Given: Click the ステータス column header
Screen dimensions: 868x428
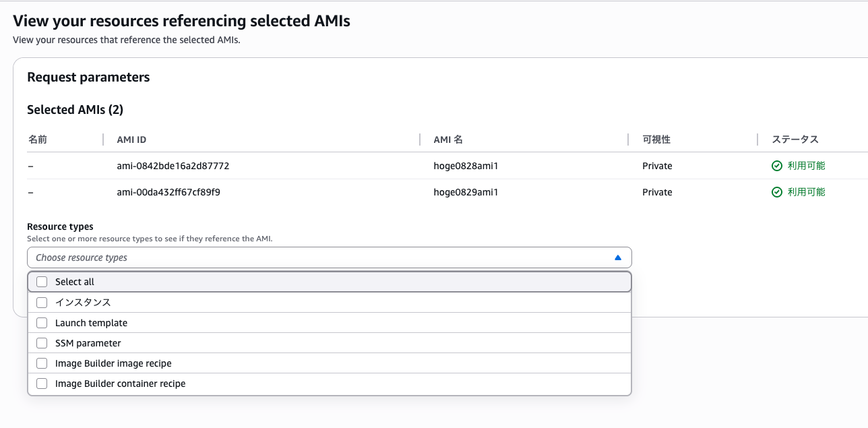Looking at the screenshot, I should [x=795, y=140].
